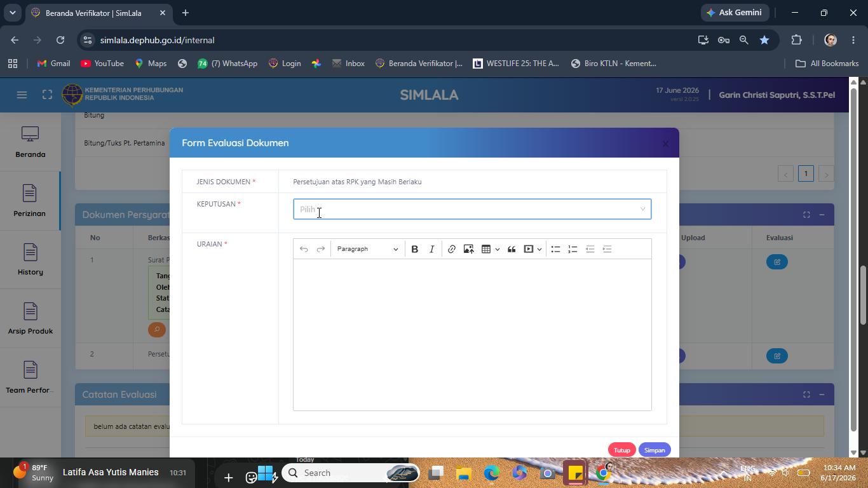
Task: Open Team Performance in the sidebar
Action: point(31,378)
